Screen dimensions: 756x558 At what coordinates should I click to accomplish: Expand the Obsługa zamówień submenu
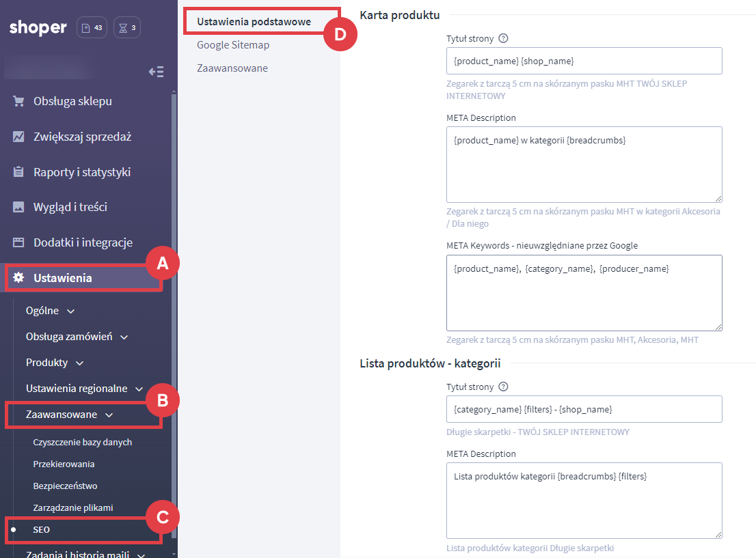[77, 337]
